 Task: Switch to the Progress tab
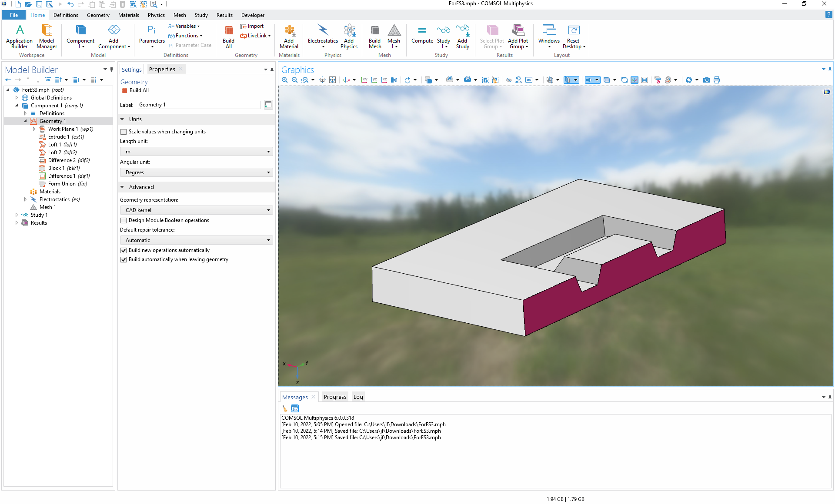click(x=335, y=397)
